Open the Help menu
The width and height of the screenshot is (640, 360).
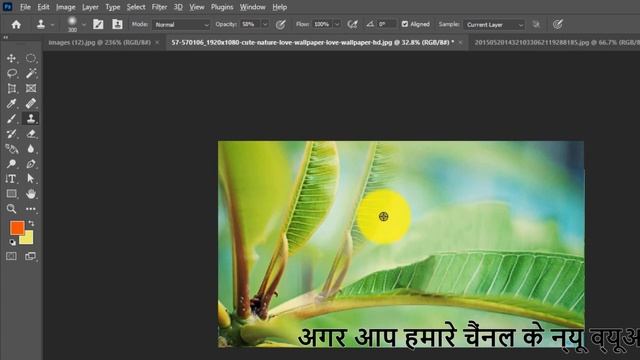pyautogui.click(x=280, y=7)
